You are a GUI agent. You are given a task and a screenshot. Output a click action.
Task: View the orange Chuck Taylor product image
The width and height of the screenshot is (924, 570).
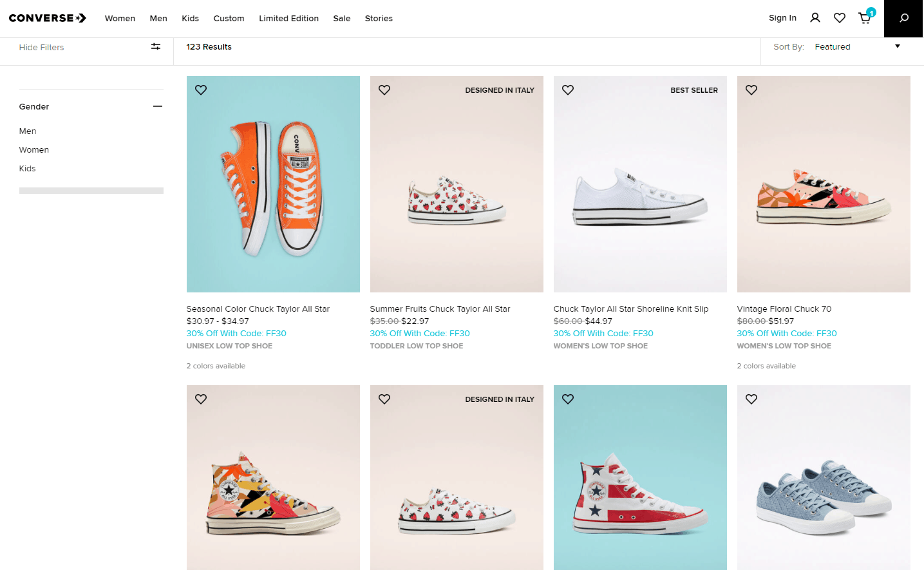pos(273,184)
